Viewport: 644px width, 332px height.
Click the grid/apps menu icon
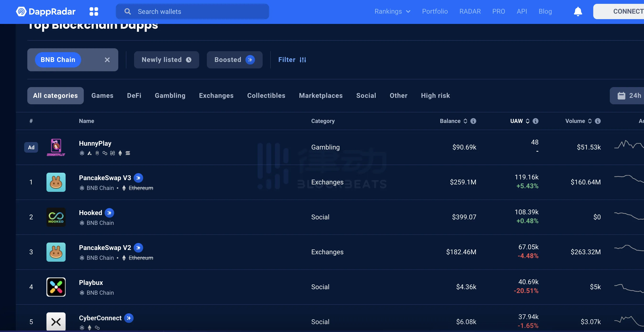(94, 11)
